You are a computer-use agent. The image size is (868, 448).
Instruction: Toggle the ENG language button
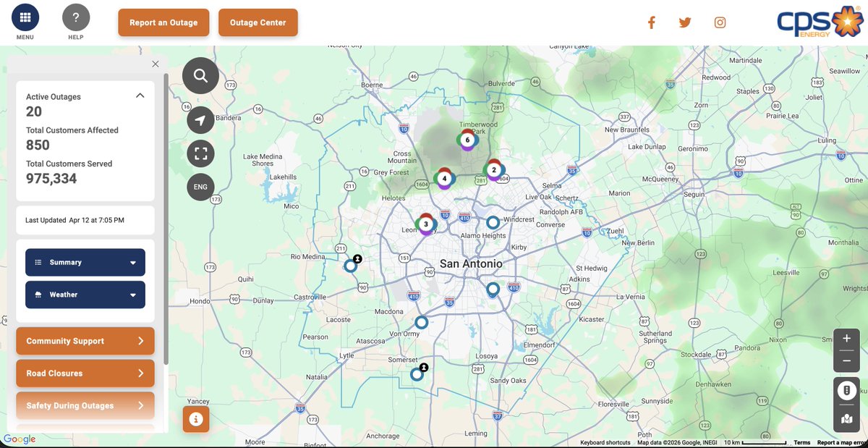(x=200, y=187)
